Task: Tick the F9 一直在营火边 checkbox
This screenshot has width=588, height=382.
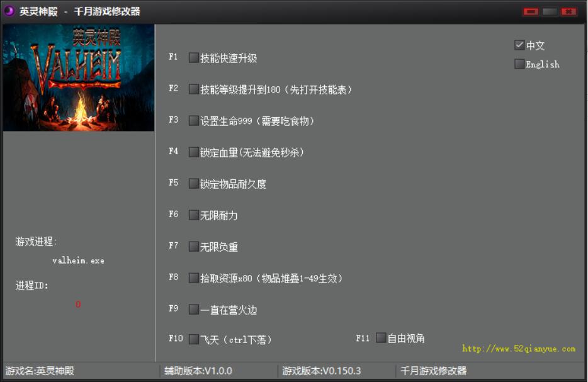Action: pyautogui.click(x=194, y=310)
